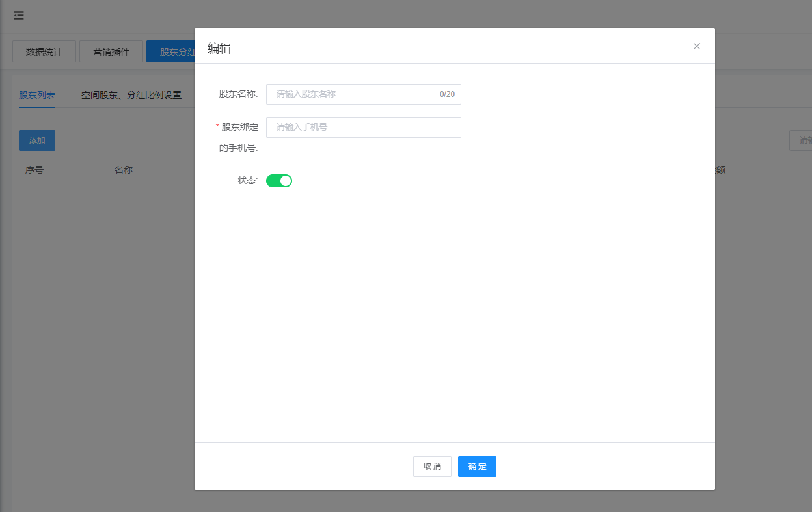Click the 0/20 character counter
The image size is (812, 512).
click(x=447, y=94)
